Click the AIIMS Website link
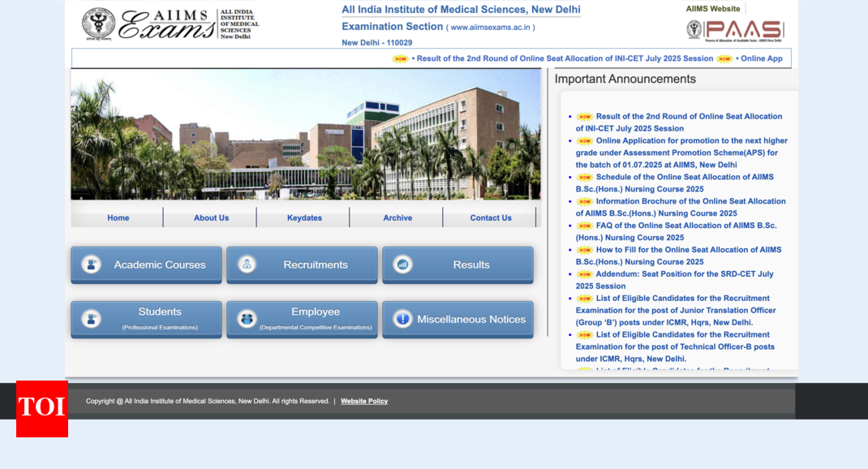This screenshot has height=469, width=868. [x=713, y=9]
